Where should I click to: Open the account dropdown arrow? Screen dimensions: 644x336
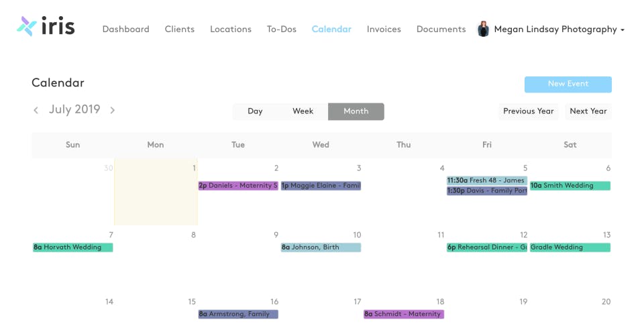click(623, 30)
